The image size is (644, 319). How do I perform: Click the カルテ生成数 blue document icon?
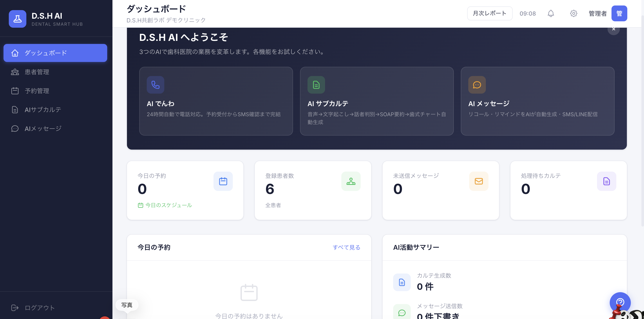(402, 282)
